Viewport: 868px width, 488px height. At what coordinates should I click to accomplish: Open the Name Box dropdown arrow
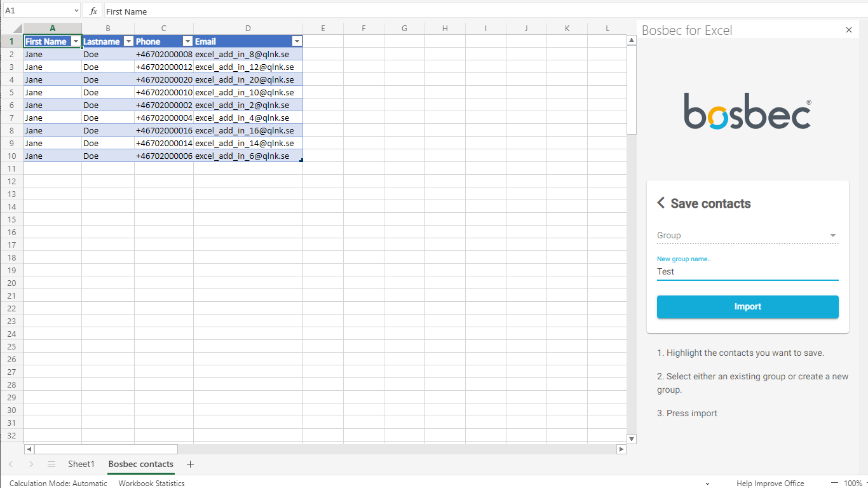76,11
